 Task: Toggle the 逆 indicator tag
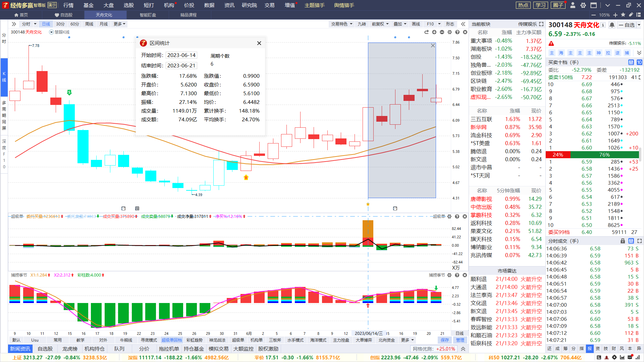point(618,53)
